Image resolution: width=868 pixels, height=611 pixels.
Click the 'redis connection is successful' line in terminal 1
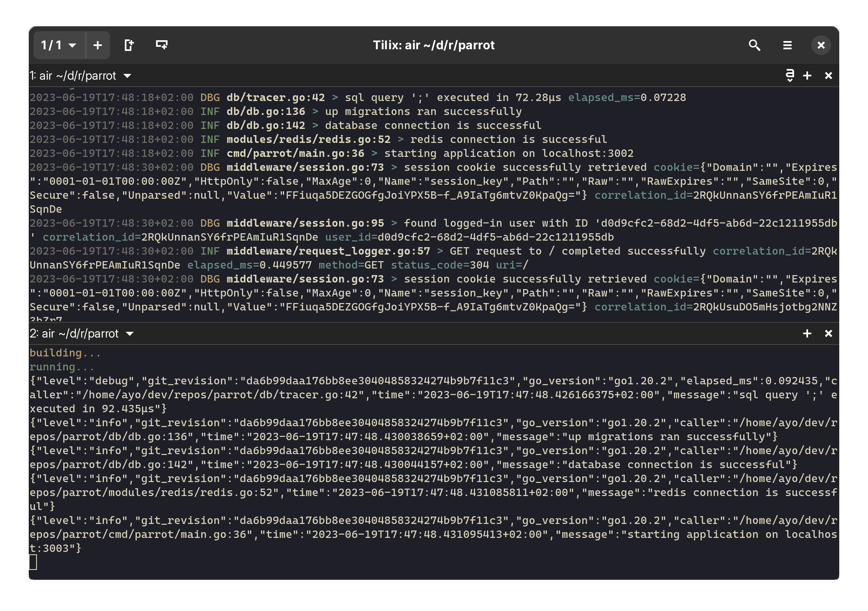click(x=508, y=140)
